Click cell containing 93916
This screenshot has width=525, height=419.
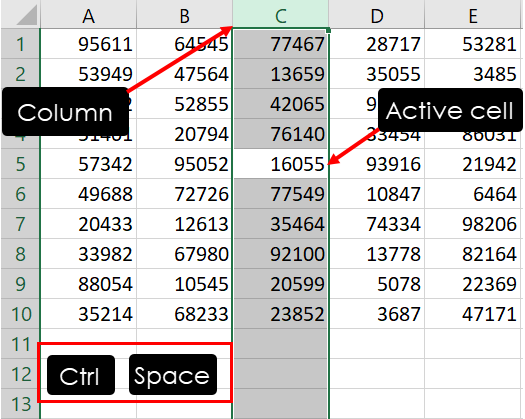377,164
